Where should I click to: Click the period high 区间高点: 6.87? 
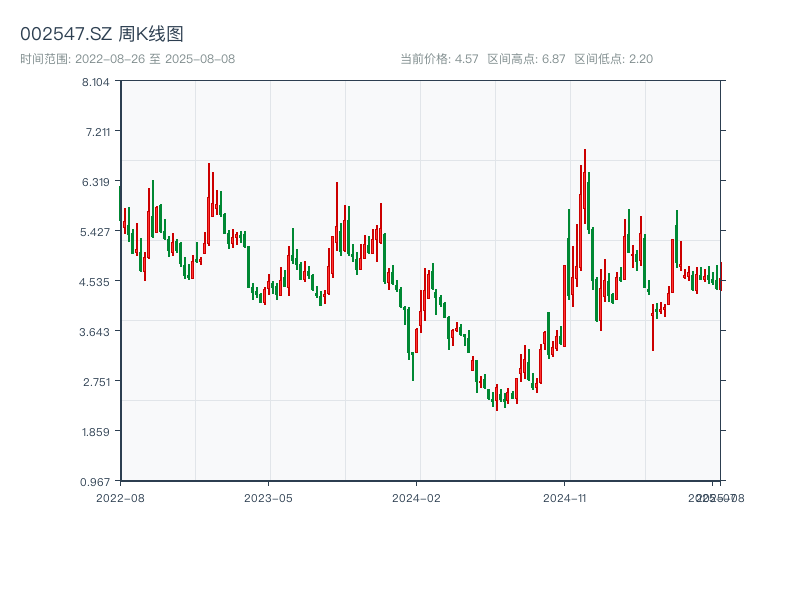(x=527, y=59)
